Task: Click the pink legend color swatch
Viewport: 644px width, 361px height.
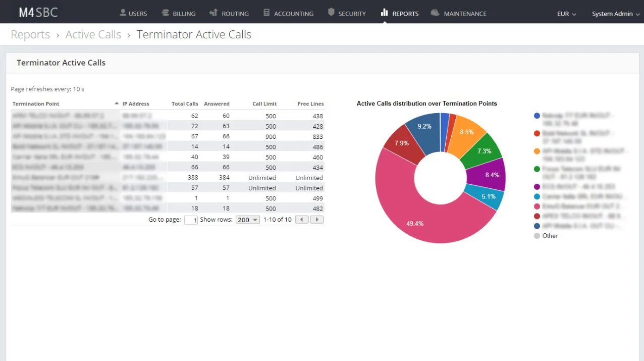Action: [537, 207]
